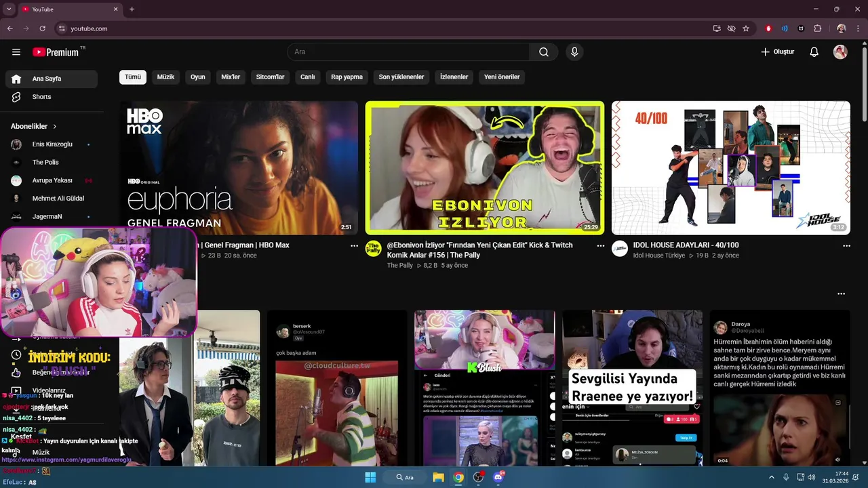
Task: Click the search magnifier button
Action: coord(544,52)
